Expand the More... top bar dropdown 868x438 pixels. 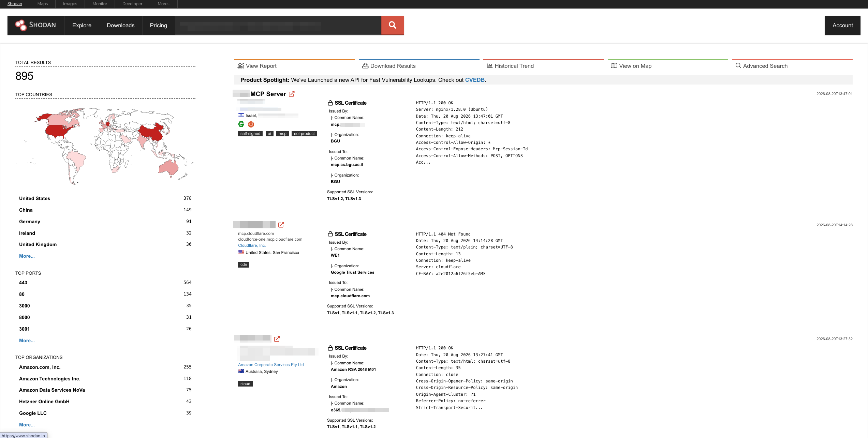point(164,4)
